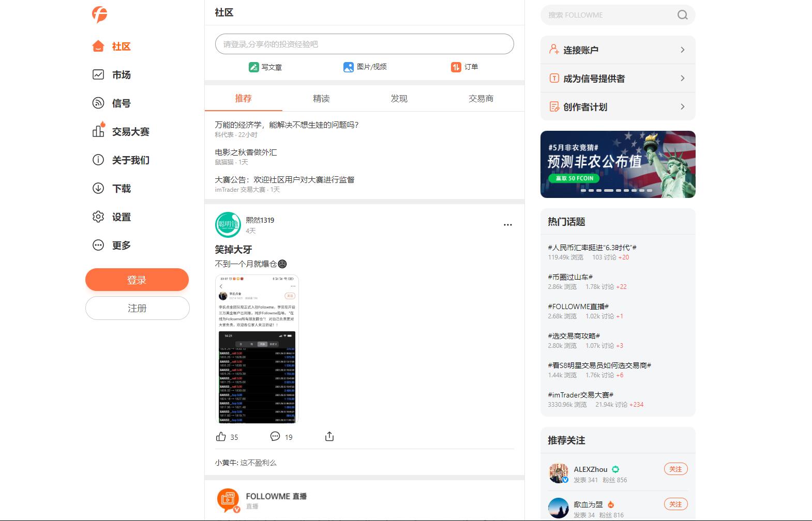This screenshot has width=812, height=521.
Task: Open the #FOLLOWME直播# topic
Action: [x=578, y=307]
